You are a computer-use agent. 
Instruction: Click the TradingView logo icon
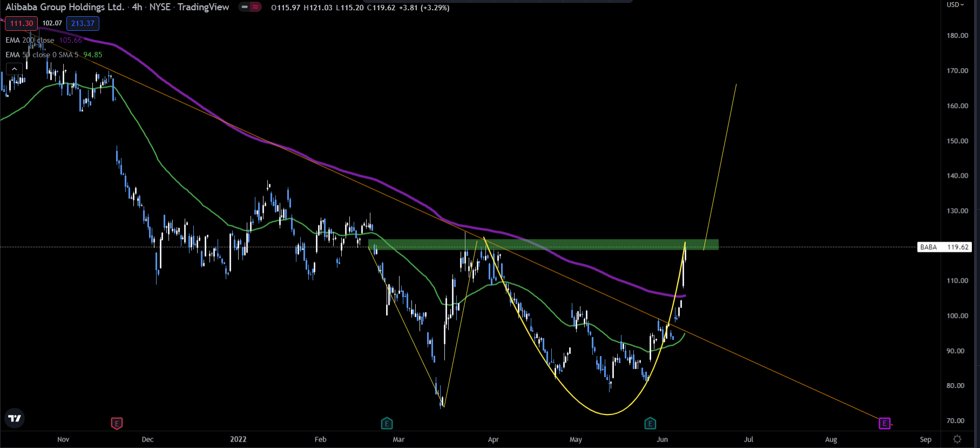click(15, 418)
